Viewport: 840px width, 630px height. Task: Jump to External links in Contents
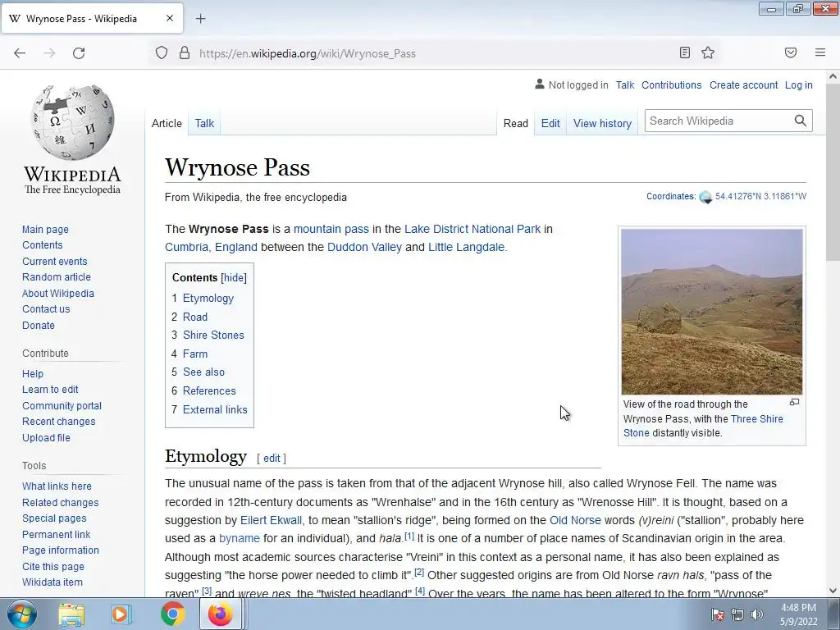(x=215, y=410)
